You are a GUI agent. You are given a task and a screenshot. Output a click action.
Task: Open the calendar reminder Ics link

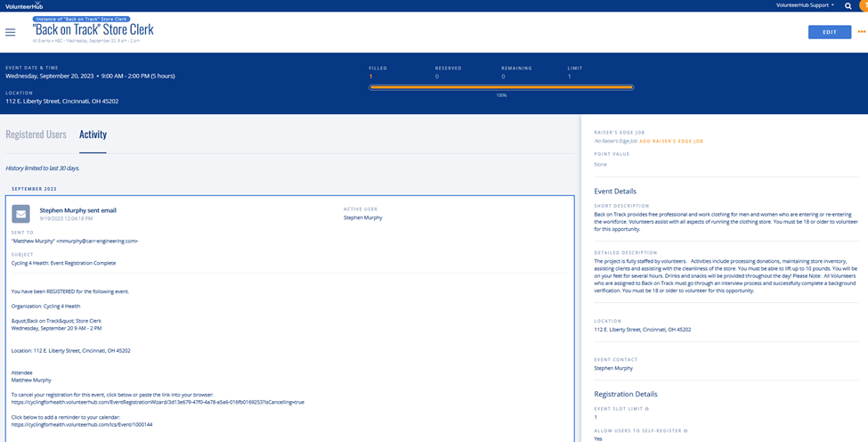(x=82, y=424)
